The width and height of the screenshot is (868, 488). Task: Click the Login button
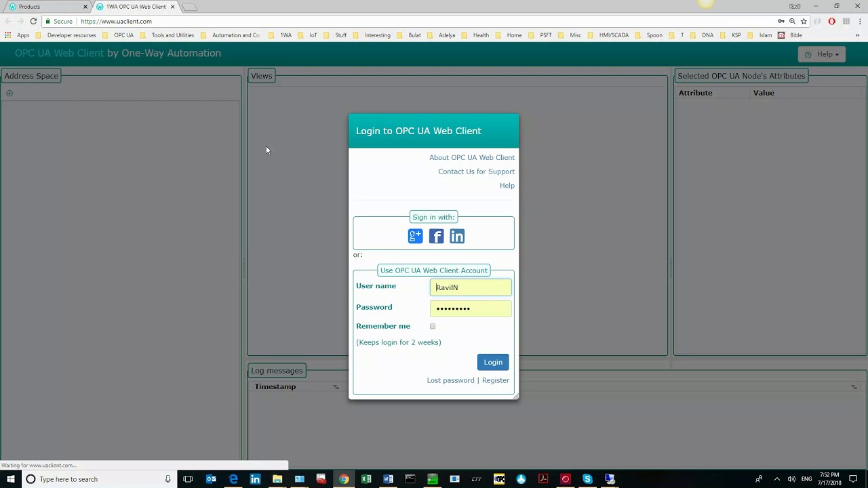493,362
